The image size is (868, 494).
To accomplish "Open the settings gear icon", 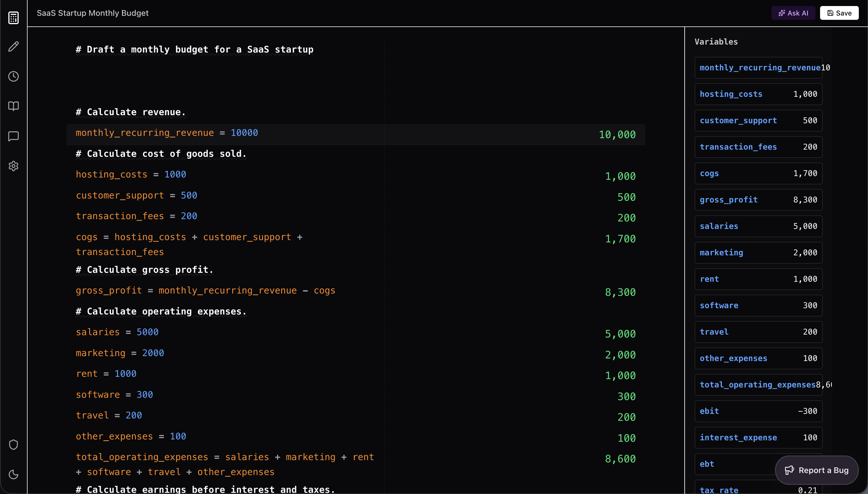I will coord(13,166).
